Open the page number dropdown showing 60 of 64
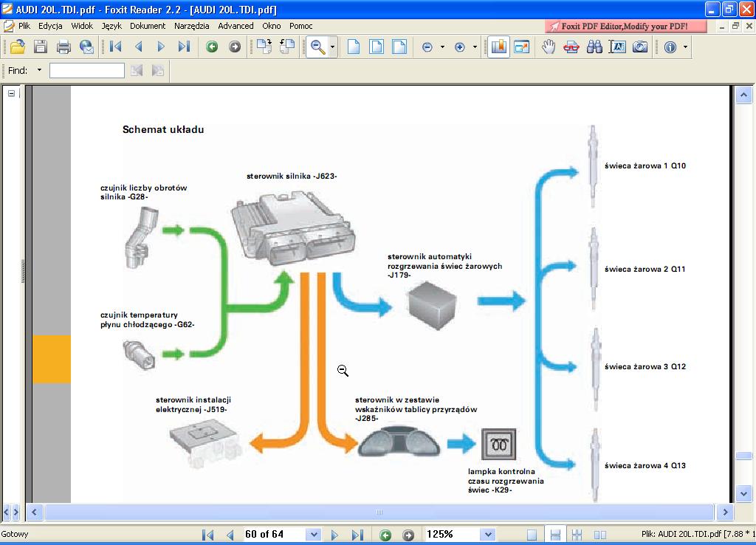 pos(313,534)
